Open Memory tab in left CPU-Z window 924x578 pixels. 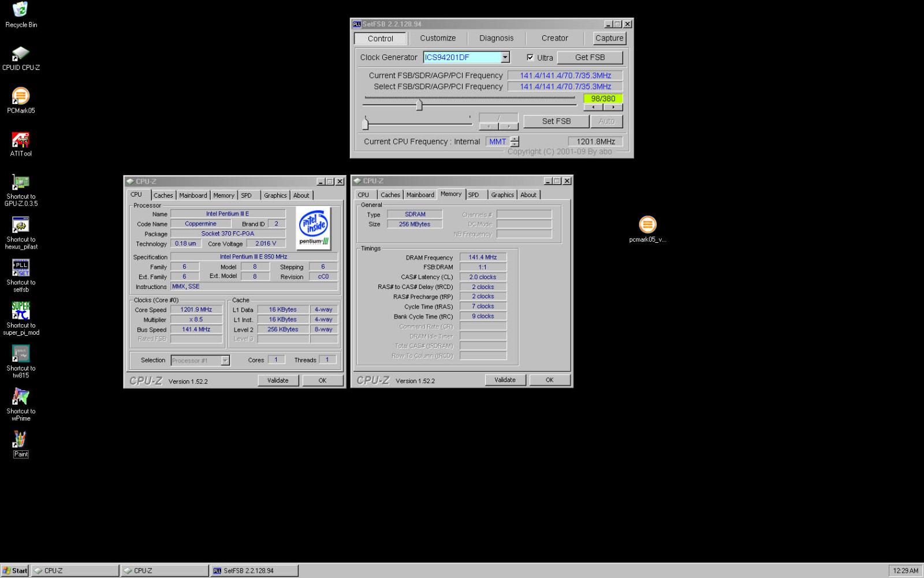pyautogui.click(x=224, y=195)
